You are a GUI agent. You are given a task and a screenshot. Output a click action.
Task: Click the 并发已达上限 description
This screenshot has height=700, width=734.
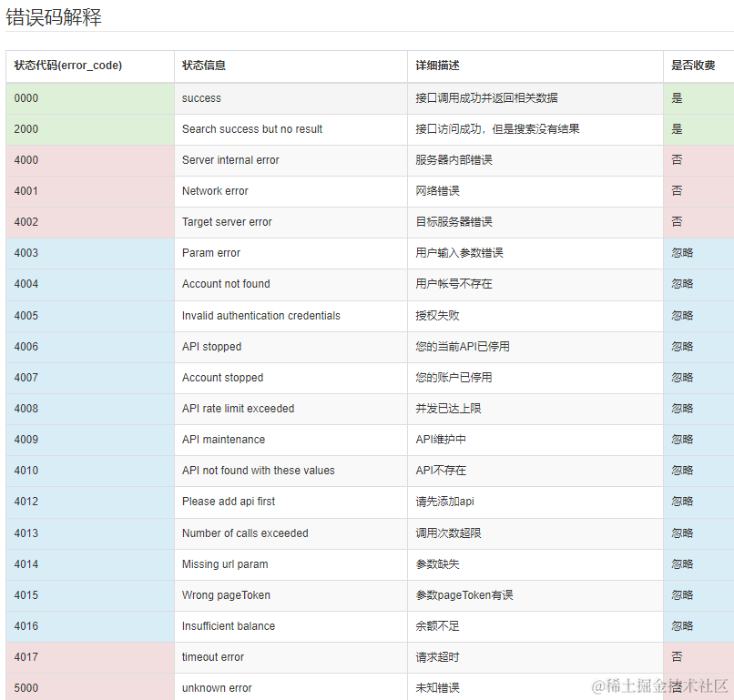448,408
